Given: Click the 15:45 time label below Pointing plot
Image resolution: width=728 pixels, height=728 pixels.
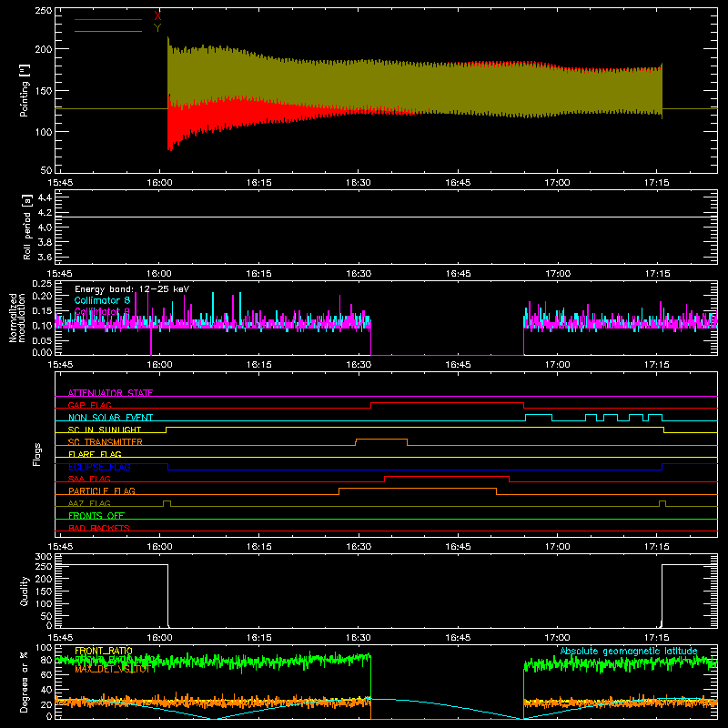Looking at the screenshot, I should (x=60, y=183).
